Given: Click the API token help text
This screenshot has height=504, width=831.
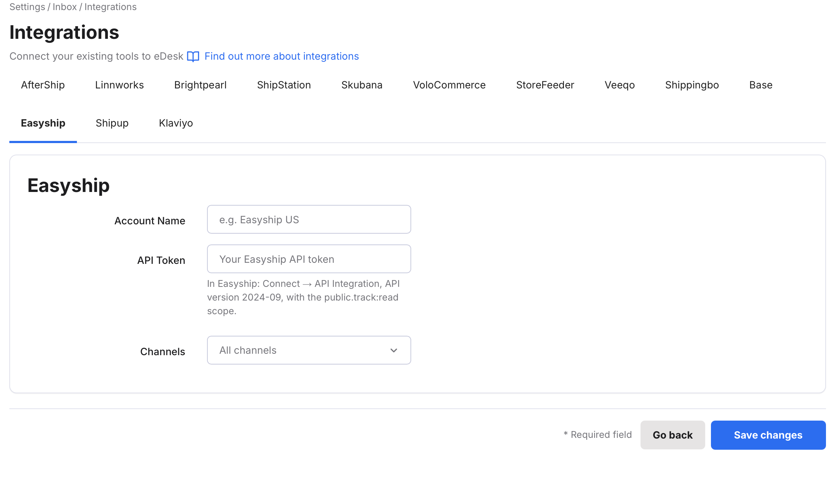Looking at the screenshot, I should [x=303, y=297].
